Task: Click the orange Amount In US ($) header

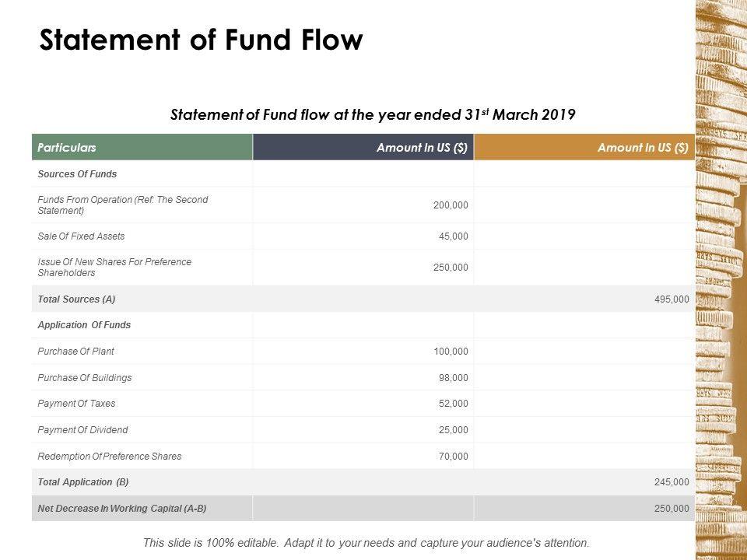Action: pyautogui.click(x=643, y=147)
